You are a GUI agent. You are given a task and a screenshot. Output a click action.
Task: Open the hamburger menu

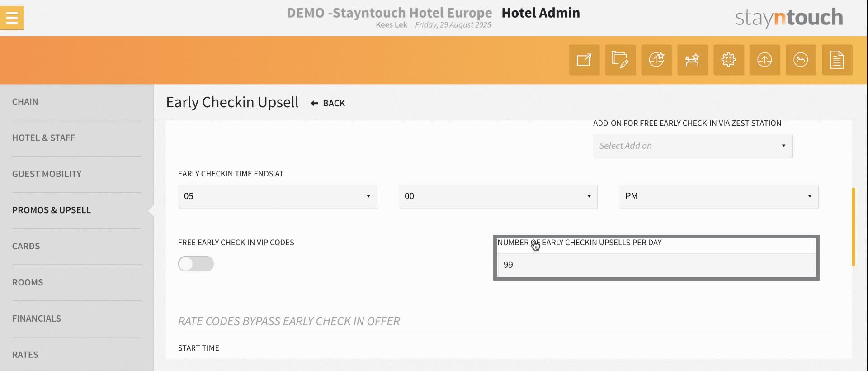pos(12,18)
